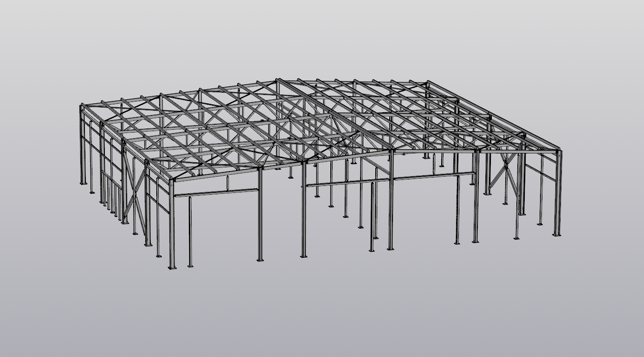The image size is (644, 357).
Task: Click base plate of front-left corner column
Action: [x=172, y=268]
